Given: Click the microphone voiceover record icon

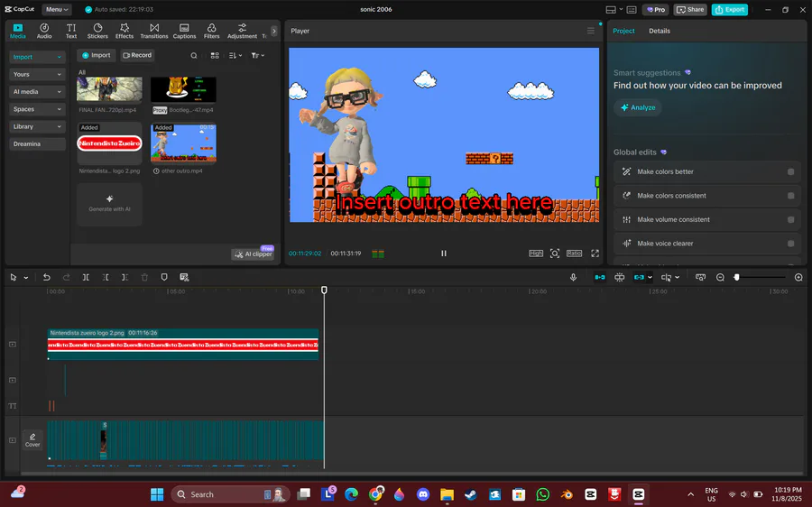Looking at the screenshot, I should (573, 277).
